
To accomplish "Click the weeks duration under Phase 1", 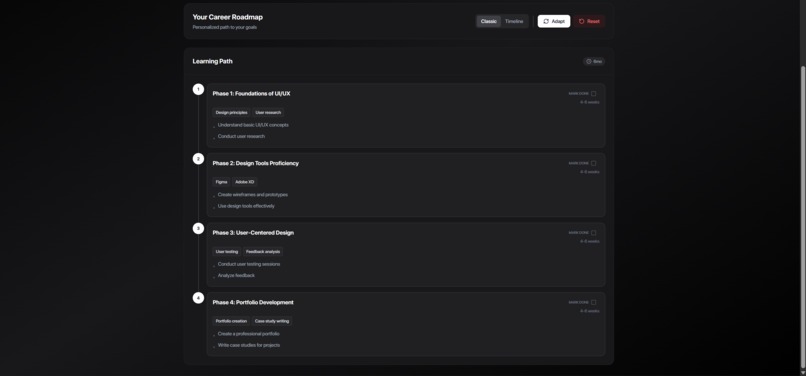I will click(590, 102).
